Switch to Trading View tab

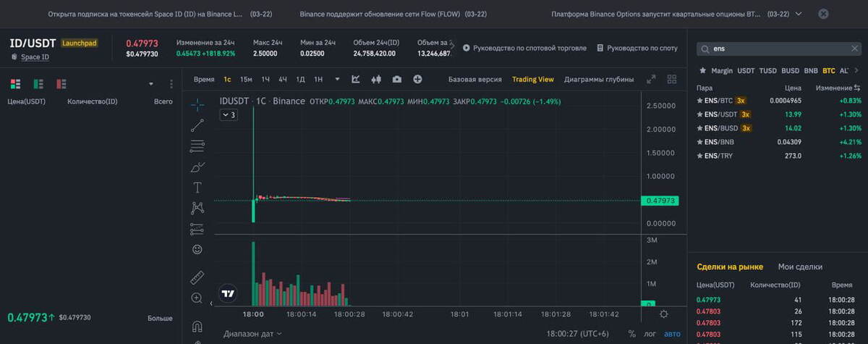click(x=532, y=79)
